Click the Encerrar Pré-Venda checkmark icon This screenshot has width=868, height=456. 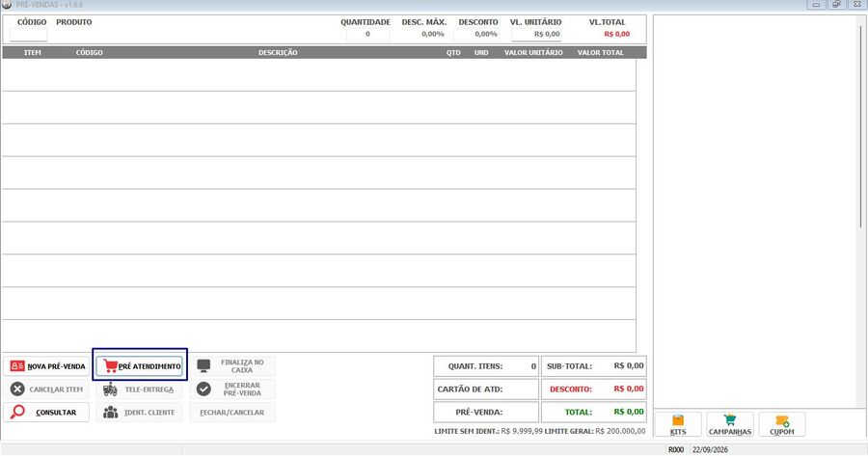pyautogui.click(x=203, y=389)
